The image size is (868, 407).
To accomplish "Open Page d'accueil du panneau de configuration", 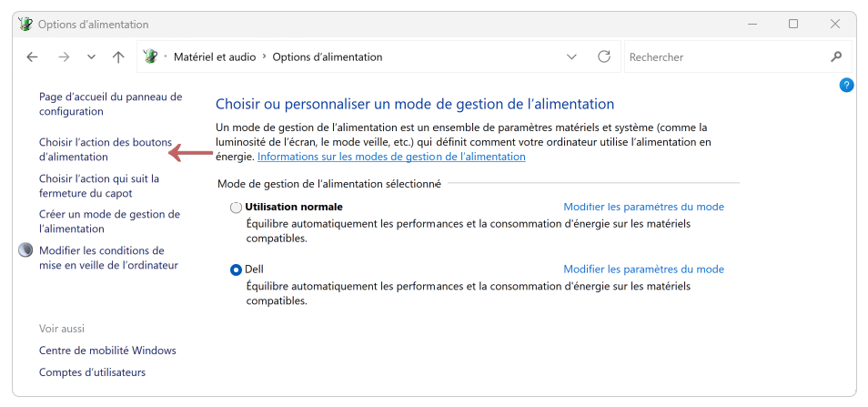I will 110,104.
